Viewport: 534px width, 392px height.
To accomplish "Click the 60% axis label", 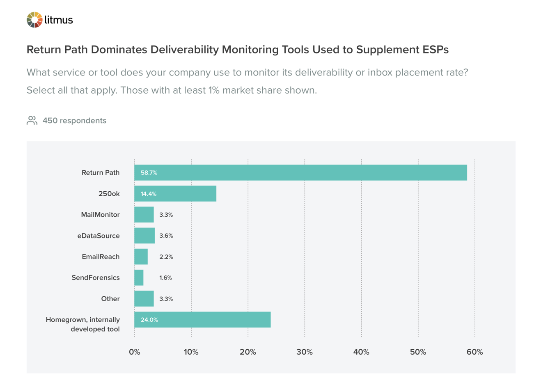I will click(475, 352).
